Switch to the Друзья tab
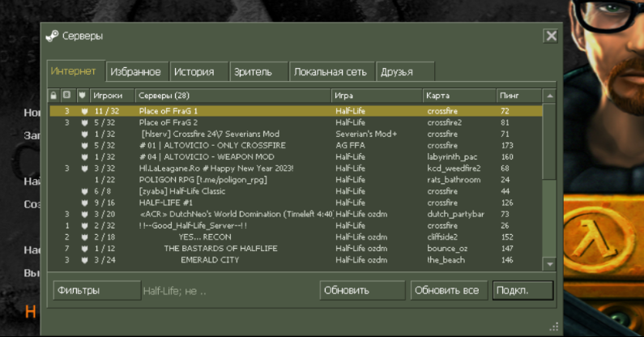This screenshot has height=337, width=644. (405, 71)
